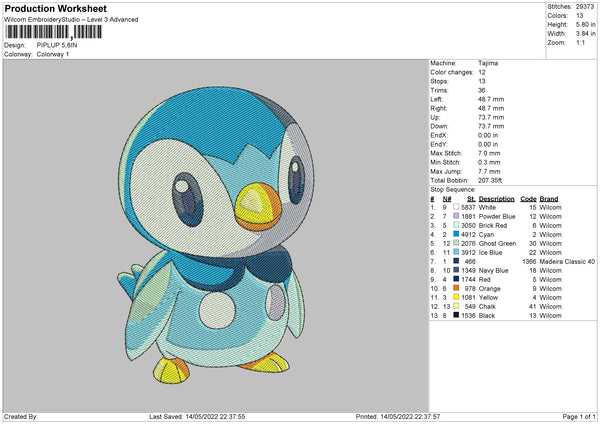Select the design name 'PIPLUP 5,8IN'

[57, 45]
